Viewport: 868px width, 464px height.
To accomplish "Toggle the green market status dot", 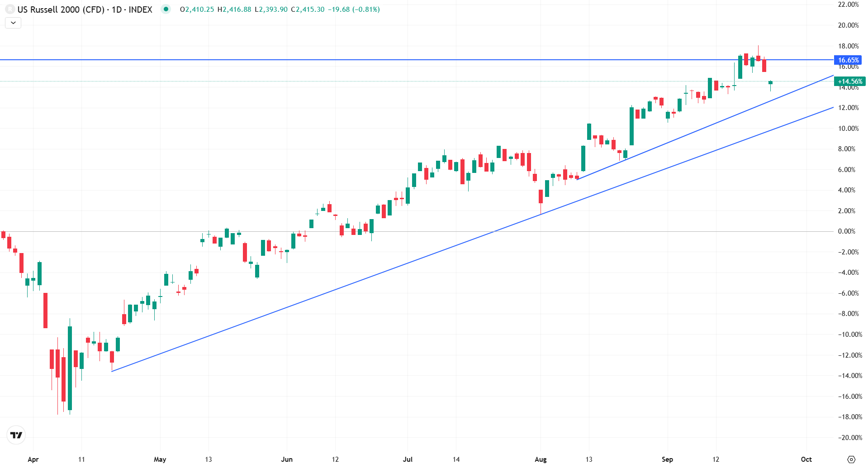I will tap(166, 9).
